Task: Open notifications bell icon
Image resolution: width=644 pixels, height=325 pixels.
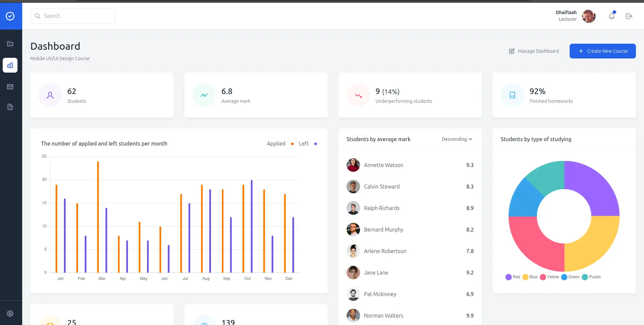Action: click(612, 16)
